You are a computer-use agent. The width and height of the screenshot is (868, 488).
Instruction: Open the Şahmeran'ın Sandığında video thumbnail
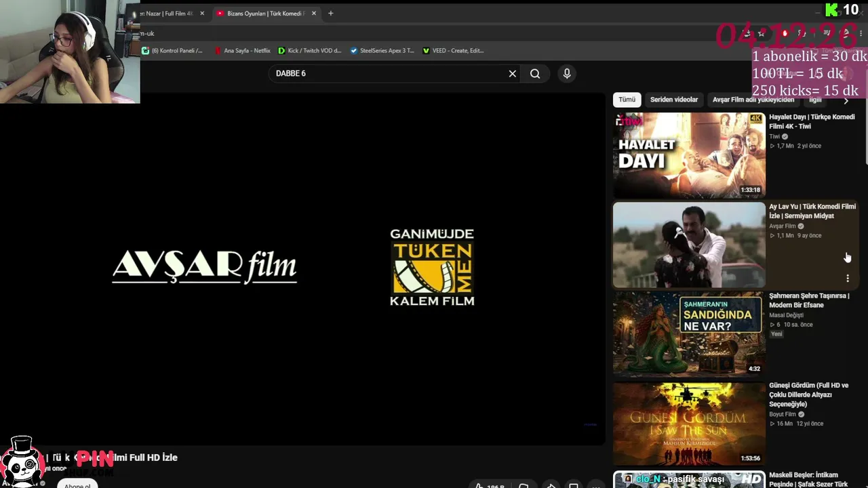[689, 334]
